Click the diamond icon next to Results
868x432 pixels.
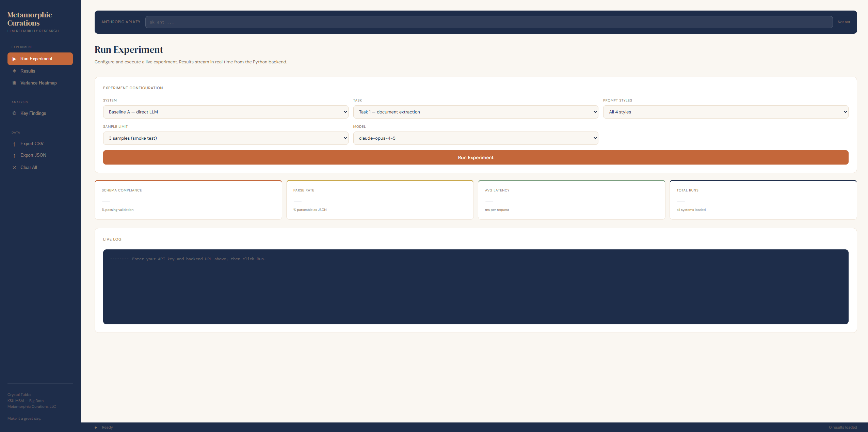pos(14,71)
